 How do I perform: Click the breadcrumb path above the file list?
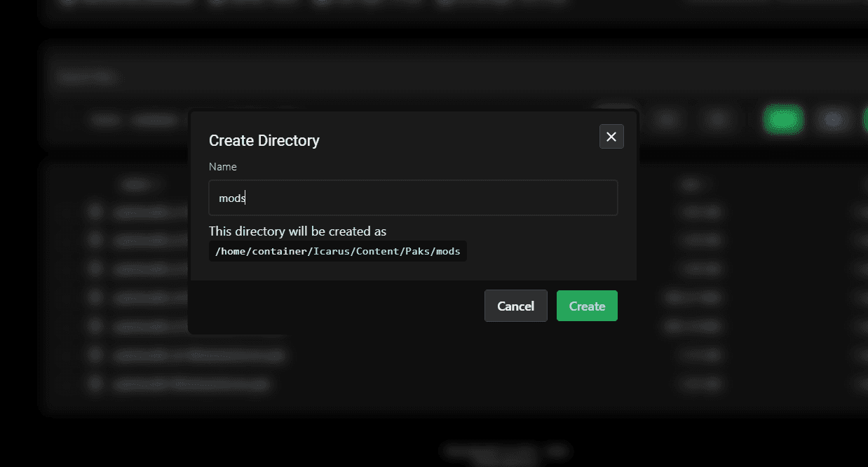[86, 76]
